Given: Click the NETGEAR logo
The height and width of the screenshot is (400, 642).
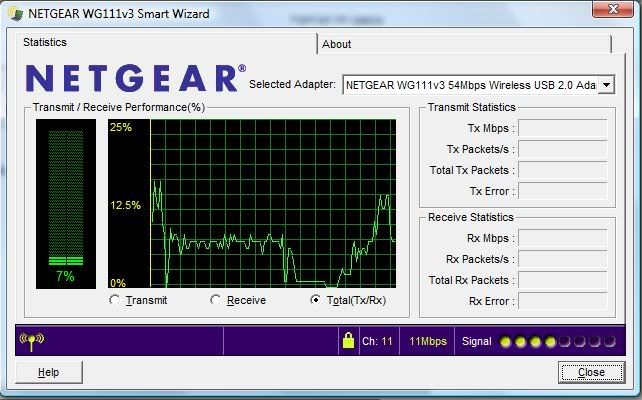Looking at the screenshot, I should coord(136,78).
